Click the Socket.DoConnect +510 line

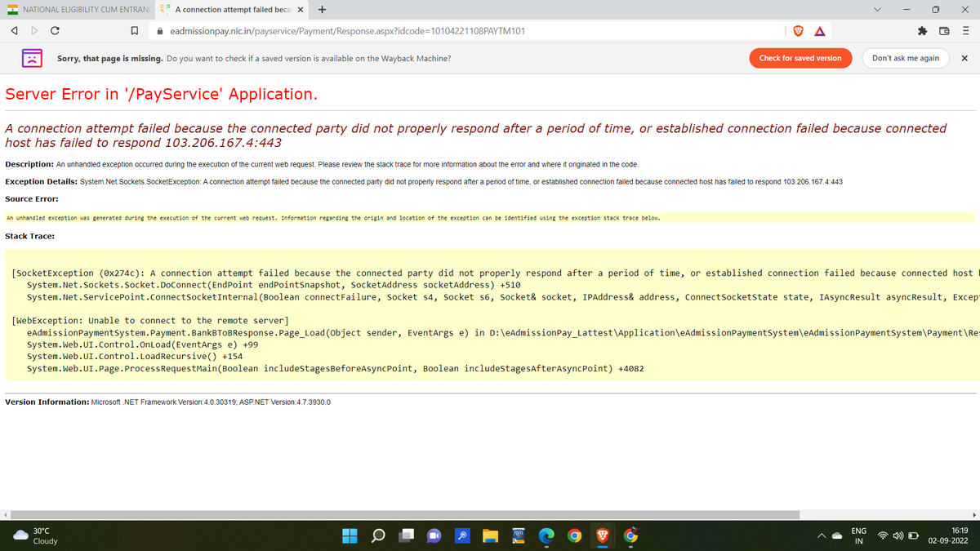(274, 285)
